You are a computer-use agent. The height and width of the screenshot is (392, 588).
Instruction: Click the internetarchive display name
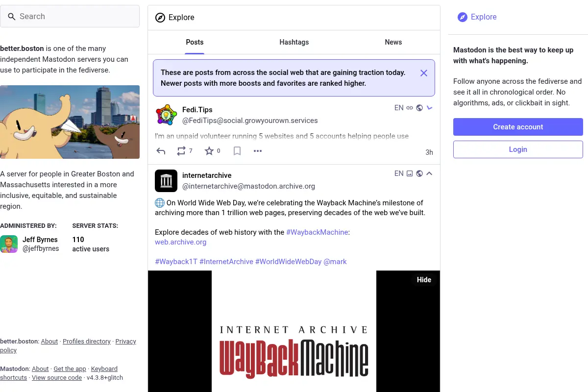tap(207, 175)
